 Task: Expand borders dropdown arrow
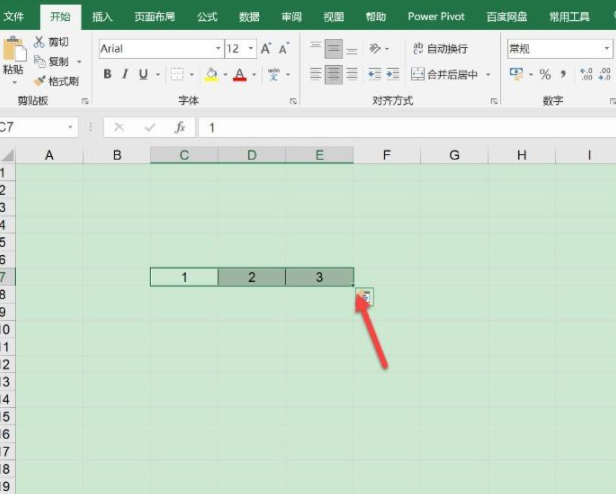coord(192,74)
